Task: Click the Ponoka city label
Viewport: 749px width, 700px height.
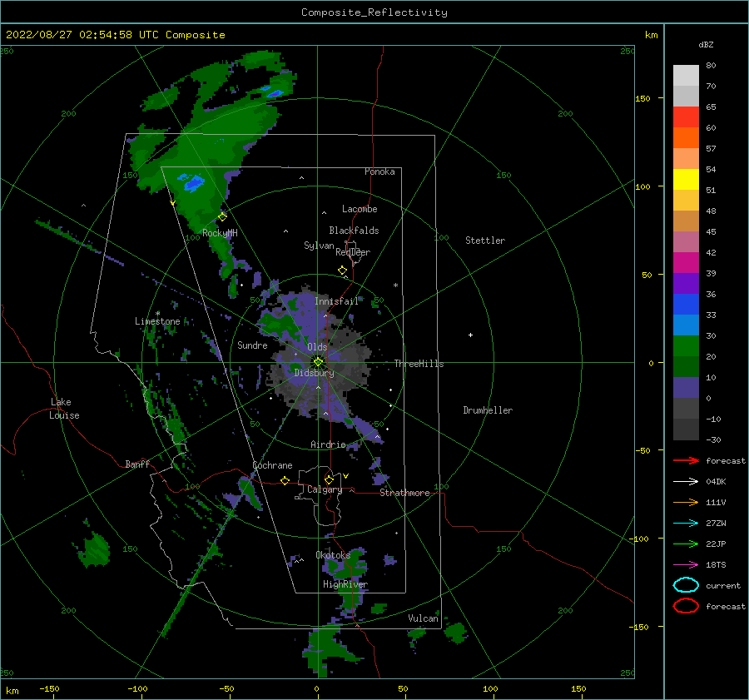Action: [379, 171]
